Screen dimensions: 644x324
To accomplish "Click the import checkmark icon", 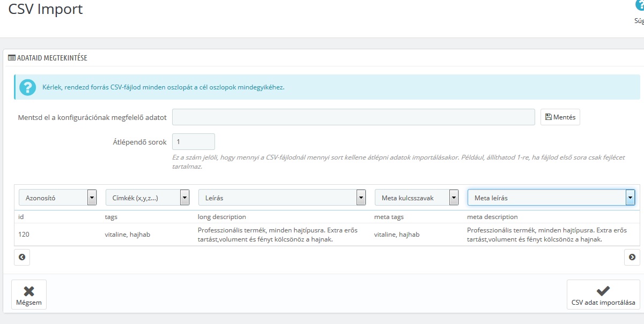I will click(x=603, y=291).
